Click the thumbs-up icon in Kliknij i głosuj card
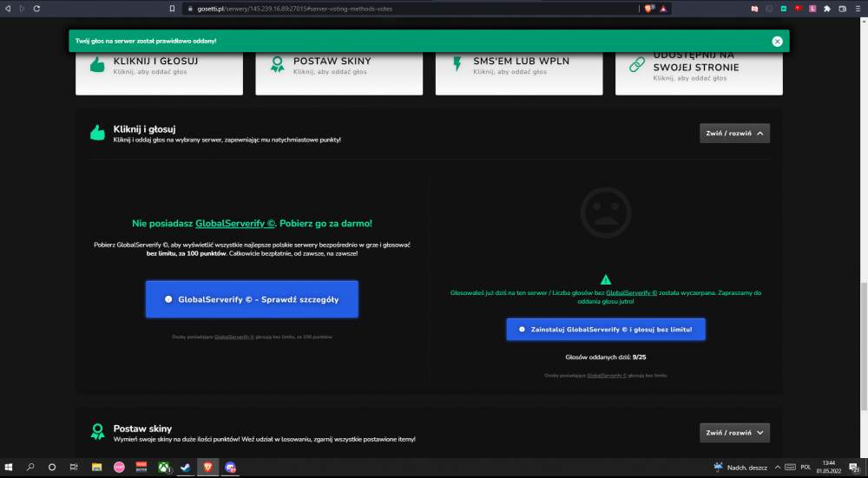Screen dimensions: 868x478 tap(97, 65)
